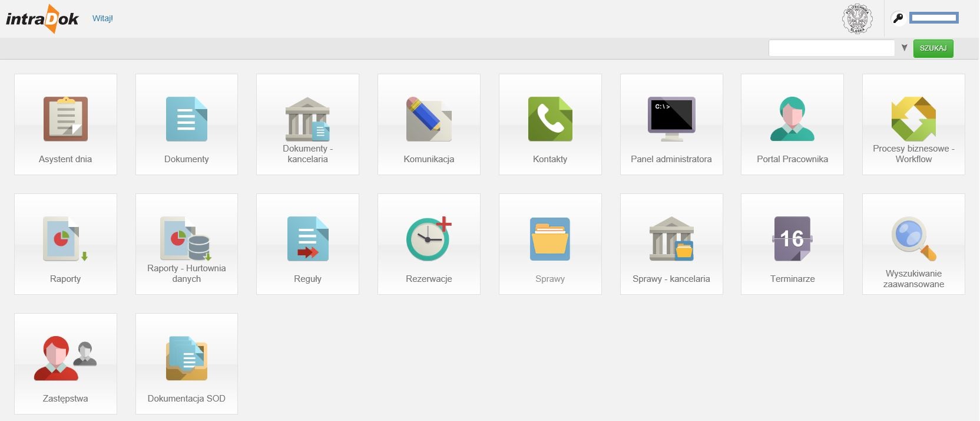Open the Komunikacja pencil icon
Viewport: 980px width, 421px height.
pyautogui.click(x=429, y=119)
